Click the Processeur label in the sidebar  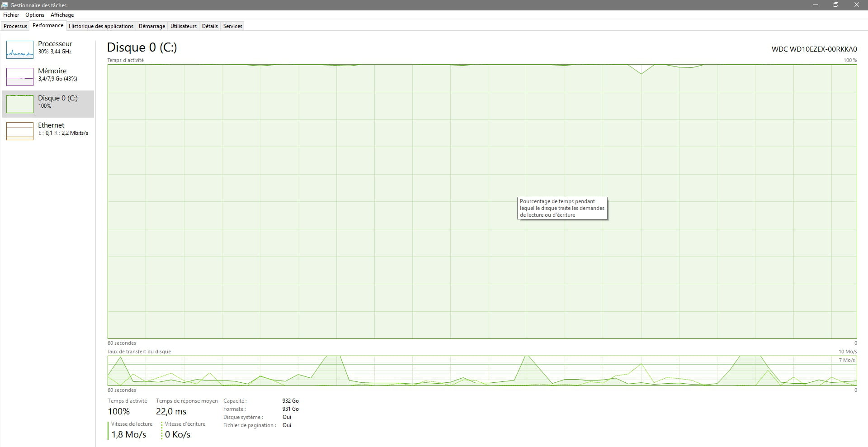pos(55,44)
